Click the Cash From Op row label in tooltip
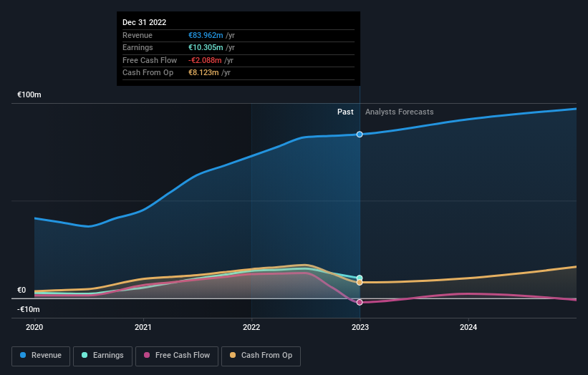This screenshot has height=375, width=588. [x=148, y=73]
